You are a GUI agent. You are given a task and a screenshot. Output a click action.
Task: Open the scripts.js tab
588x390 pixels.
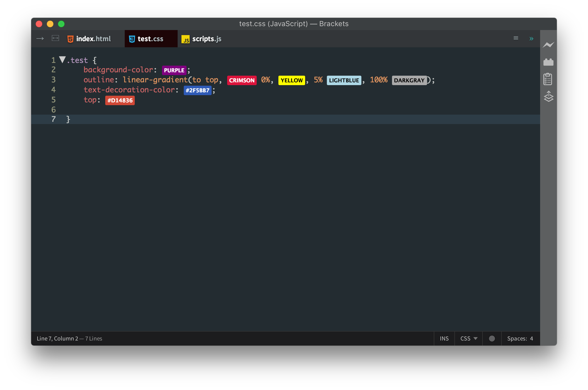pyautogui.click(x=202, y=39)
